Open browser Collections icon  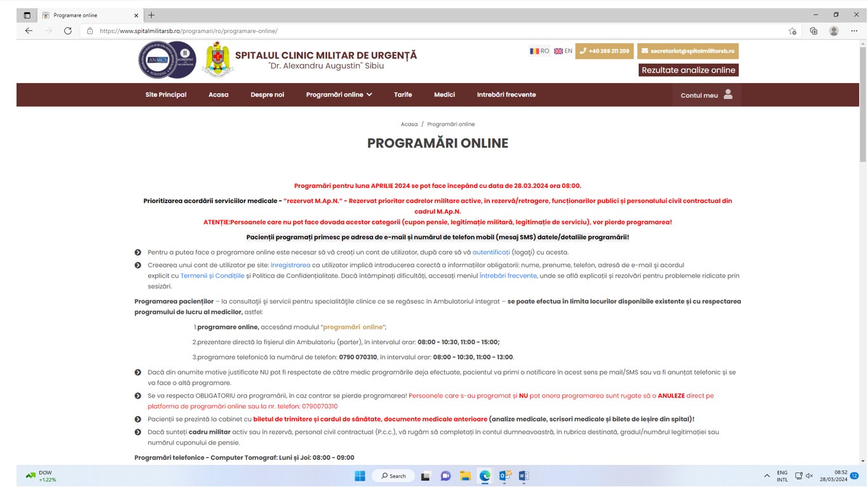tap(813, 31)
